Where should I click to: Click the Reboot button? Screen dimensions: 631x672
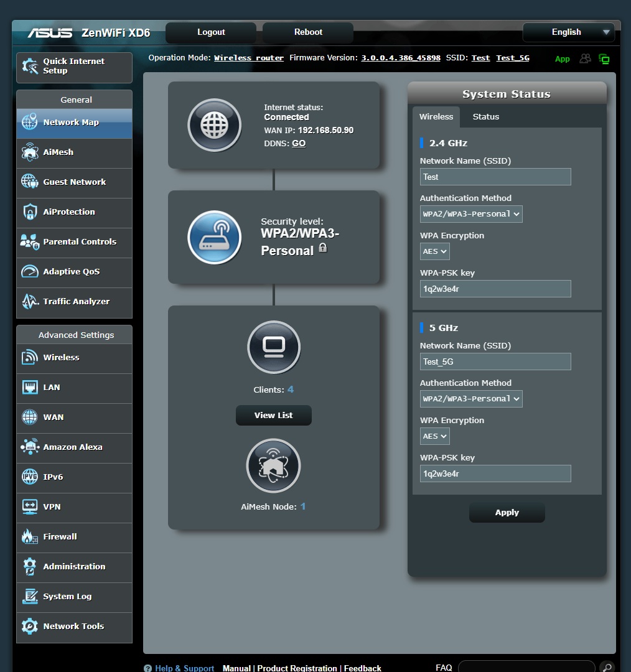point(308,32)
